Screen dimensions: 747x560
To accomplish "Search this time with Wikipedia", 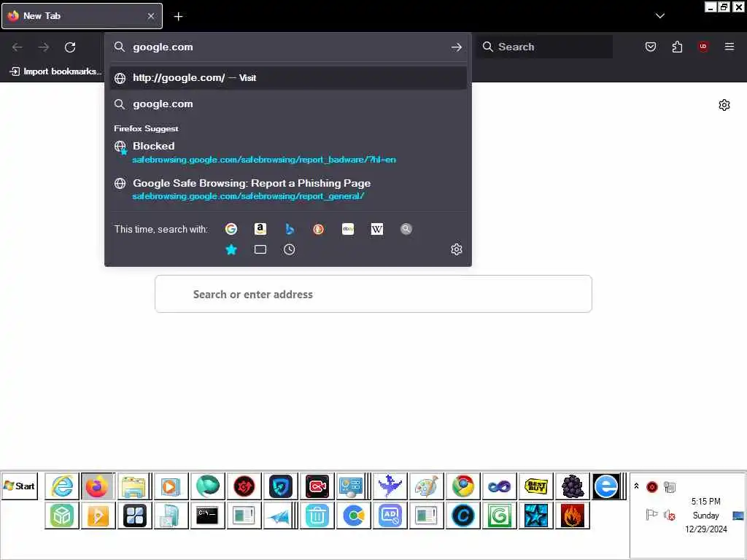I will tap(377, 229).
